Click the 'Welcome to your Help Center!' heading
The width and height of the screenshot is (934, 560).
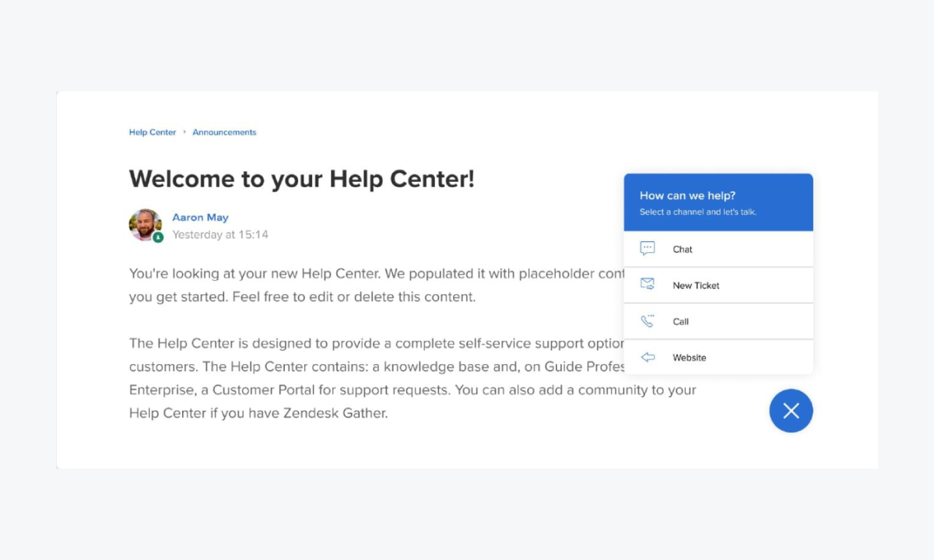point(302,178)
